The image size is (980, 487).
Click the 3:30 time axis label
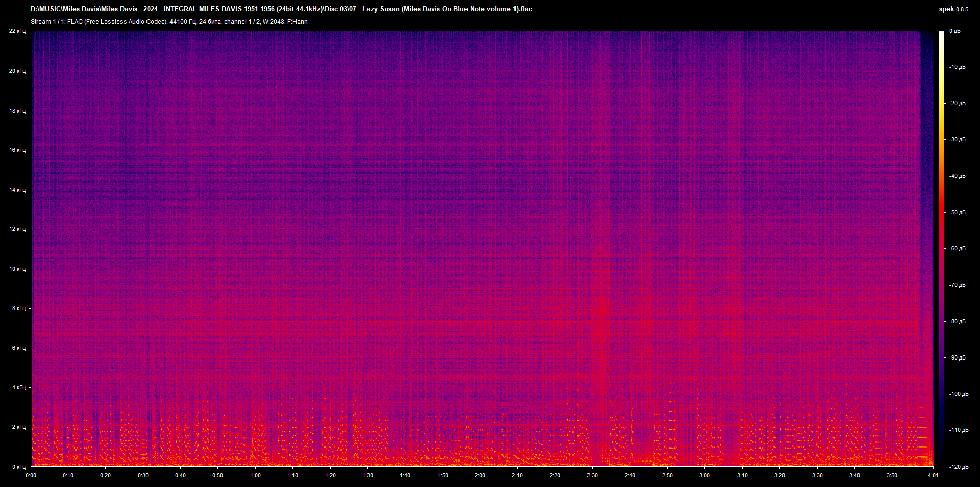tap(817, 475)
